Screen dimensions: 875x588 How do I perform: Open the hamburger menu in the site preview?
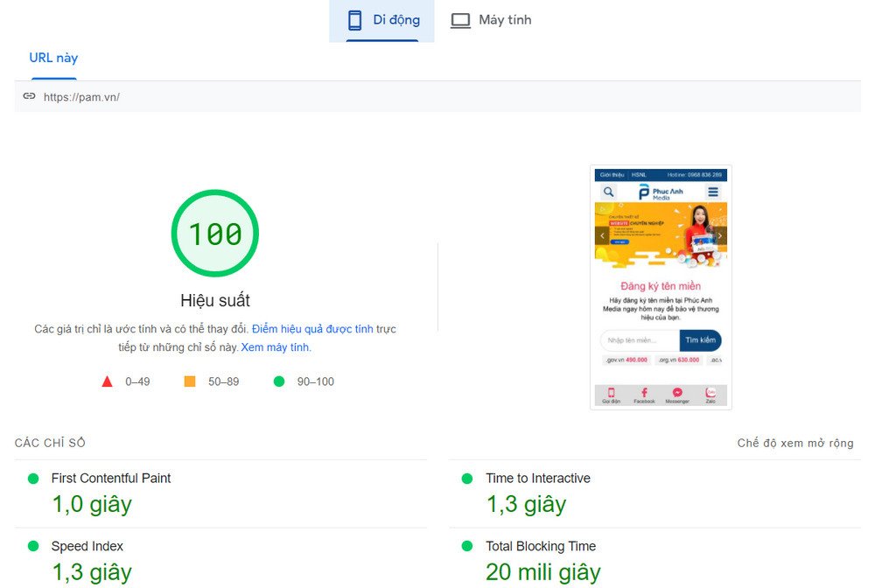713,192
